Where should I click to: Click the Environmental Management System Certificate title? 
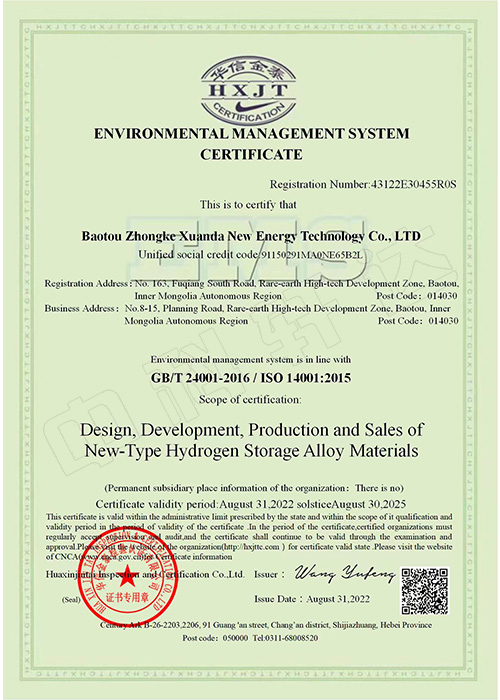(251, 144)
